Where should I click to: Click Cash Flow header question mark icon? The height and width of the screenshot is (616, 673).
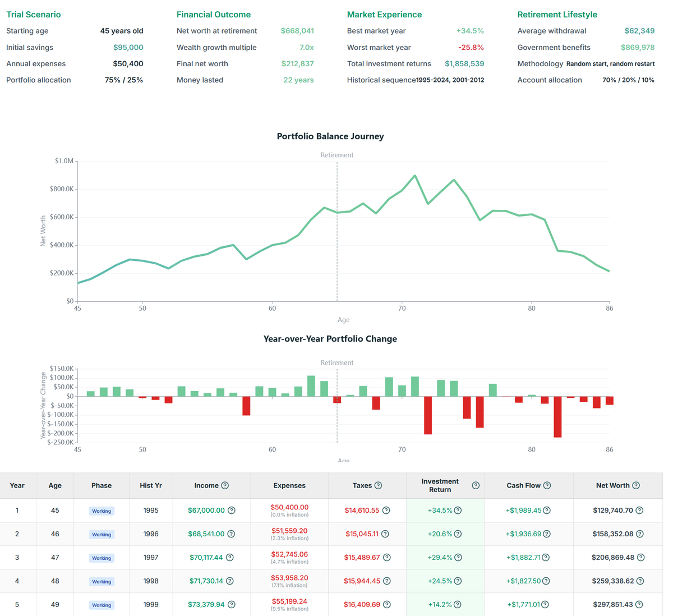coord(547,485)
